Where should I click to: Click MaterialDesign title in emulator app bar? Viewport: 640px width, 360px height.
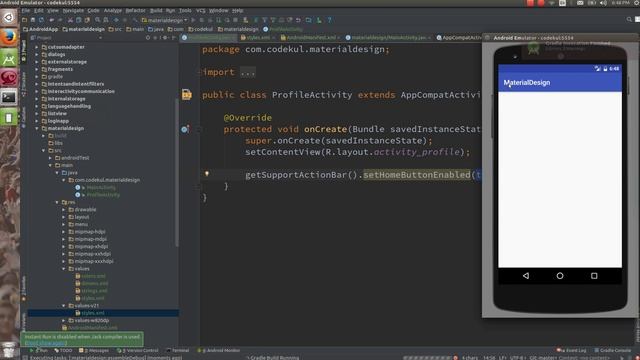click(x=527, y=82)
